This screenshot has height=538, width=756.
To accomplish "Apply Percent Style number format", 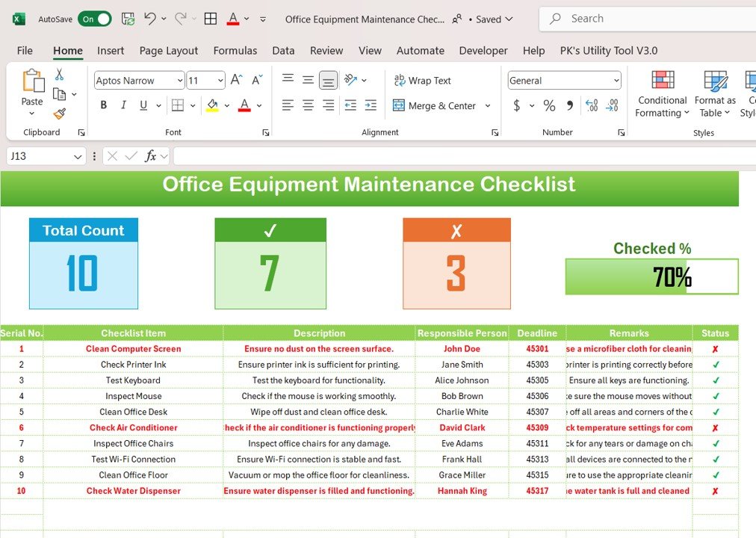I will [549, 105].
